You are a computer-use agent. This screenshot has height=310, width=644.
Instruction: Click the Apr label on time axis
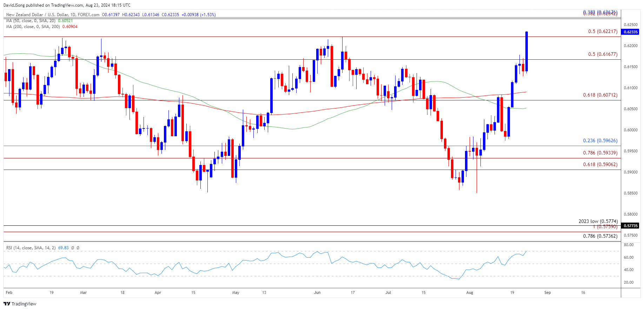[x=158, y=293]
